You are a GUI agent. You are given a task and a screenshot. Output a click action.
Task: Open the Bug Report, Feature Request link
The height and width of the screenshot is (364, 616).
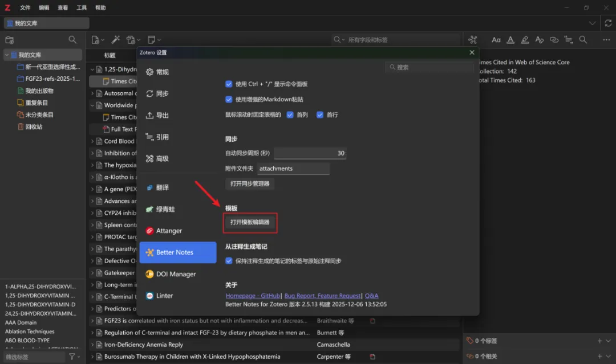[x=322, y=296]
